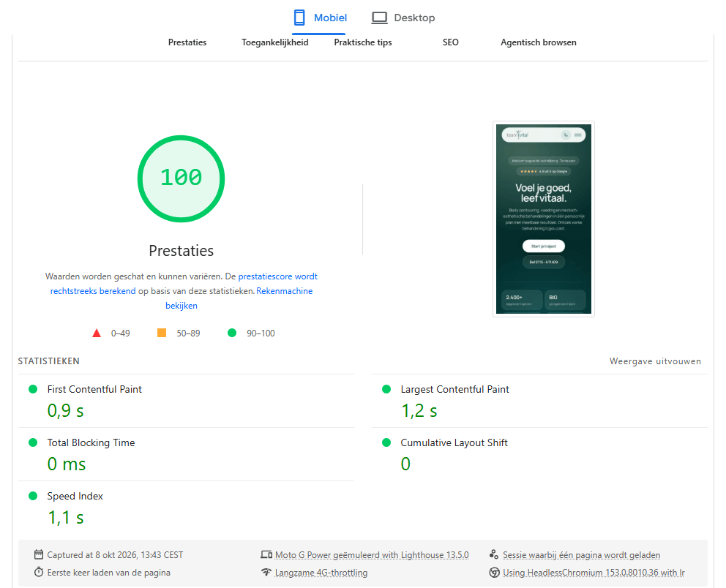The width and height of the screenshot is (726, 588).
Task: Click the green dot beside Cumulative Layout Shift
Action: (x=386, y=442)
